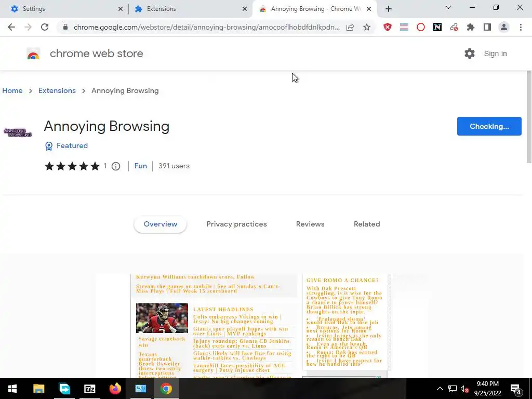
Task: Open the link-blocker extension icon
Action: (454, 27)
